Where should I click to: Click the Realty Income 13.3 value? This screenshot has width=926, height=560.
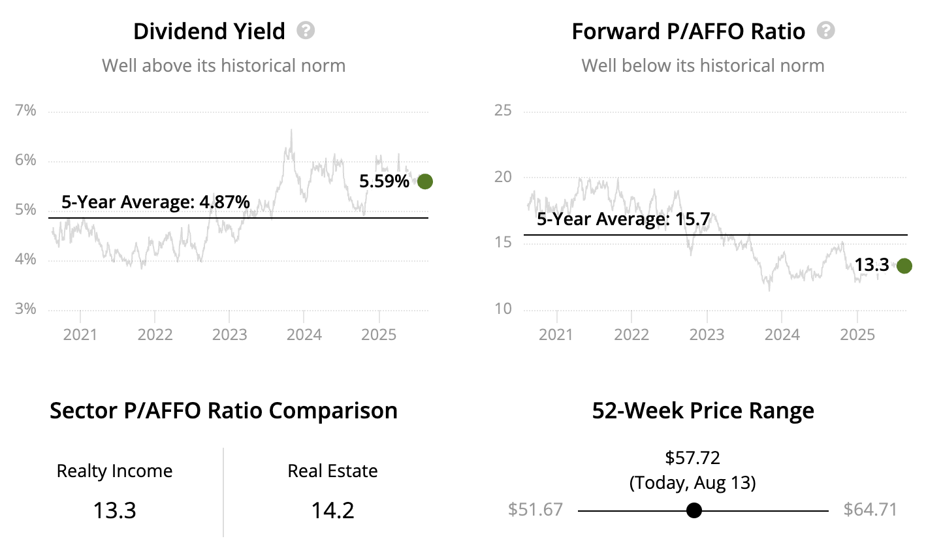pyautogui.click(x=114, y=510)
